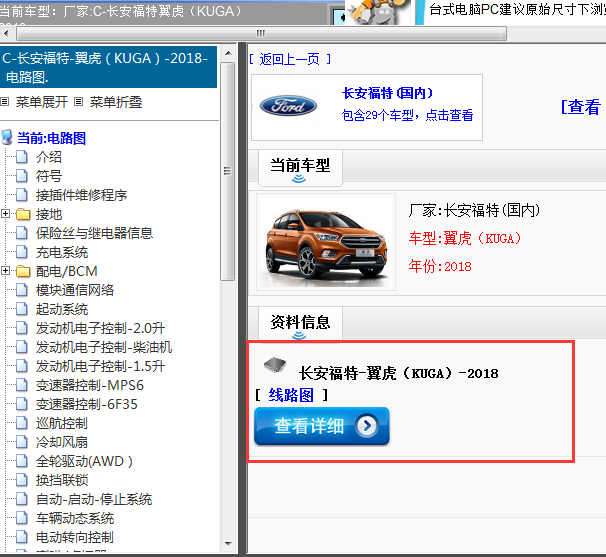Click the 年份:2018 red text
606x557 pixels.
440,266
